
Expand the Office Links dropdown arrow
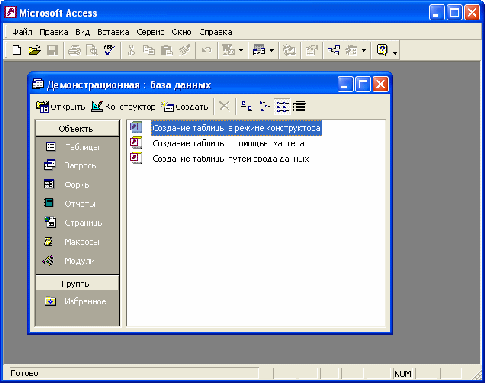coord(241,51)
